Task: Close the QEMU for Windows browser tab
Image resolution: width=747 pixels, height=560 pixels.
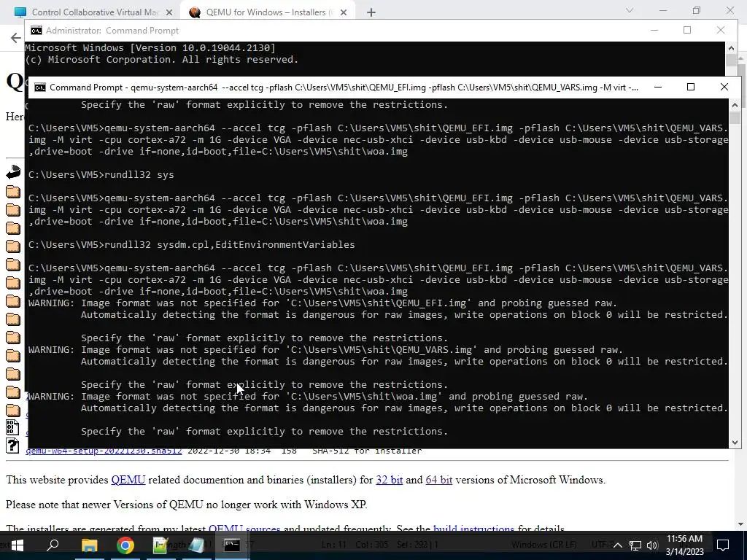Action: 344,12
